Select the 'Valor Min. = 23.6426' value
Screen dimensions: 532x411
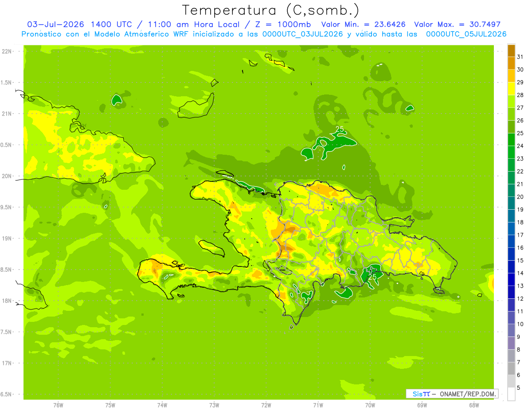coord(363,24)
